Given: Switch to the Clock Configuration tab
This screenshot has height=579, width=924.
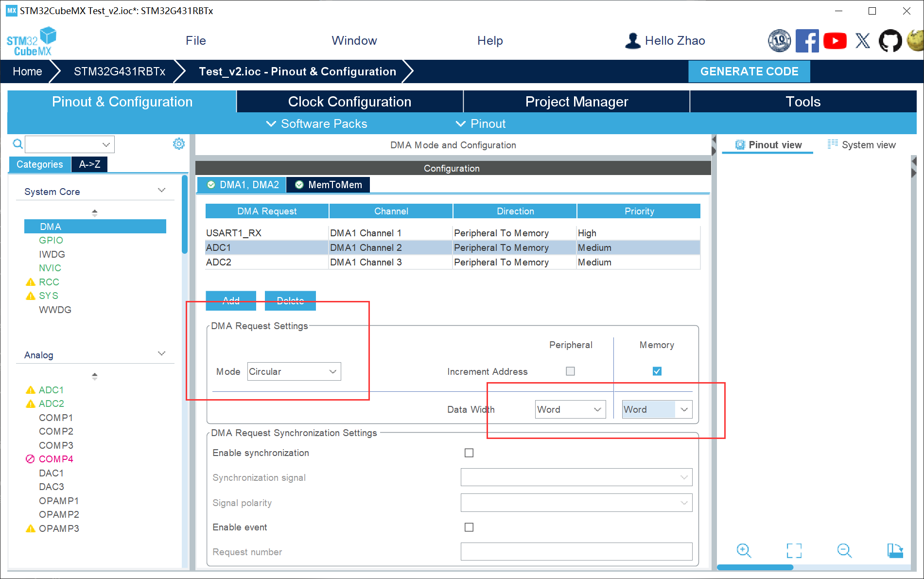Looking at the screenshot, I should pos(349,102).
